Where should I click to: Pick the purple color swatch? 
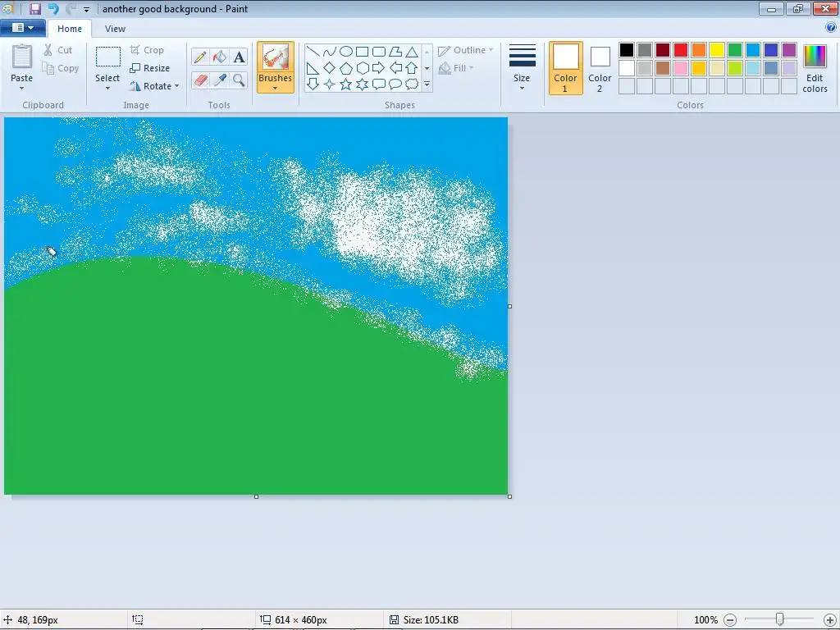(x=789, y=50)
